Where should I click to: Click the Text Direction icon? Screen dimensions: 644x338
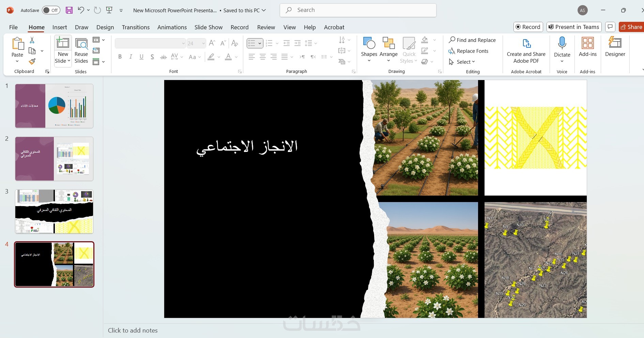tap(342, 40)
